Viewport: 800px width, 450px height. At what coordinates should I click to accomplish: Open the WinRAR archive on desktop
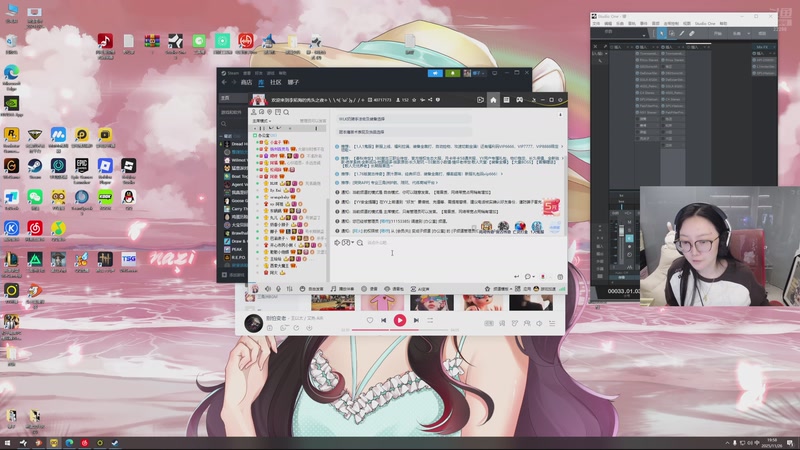(152, 41)
